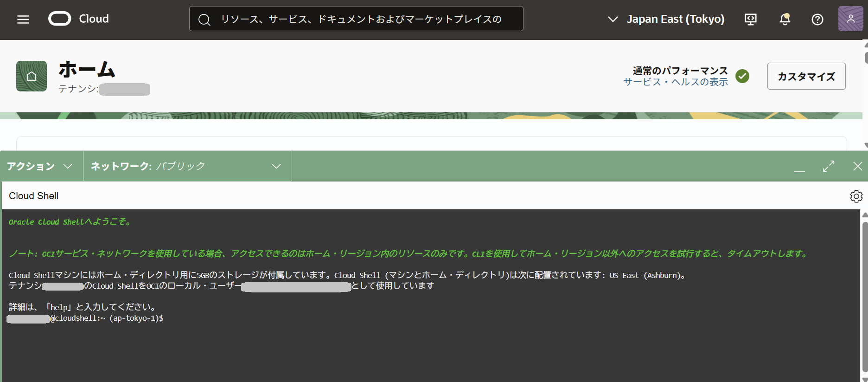Open the アクション dropdown menu
The width and height of the screenshot is (868, 382).
[40, 166]
